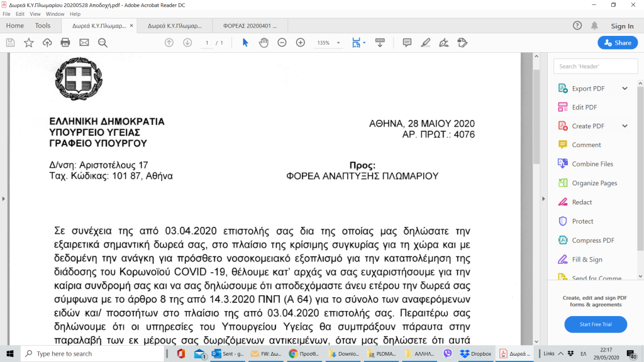Zoom in with the plus button
644x362 pixels.
(301, 43)
